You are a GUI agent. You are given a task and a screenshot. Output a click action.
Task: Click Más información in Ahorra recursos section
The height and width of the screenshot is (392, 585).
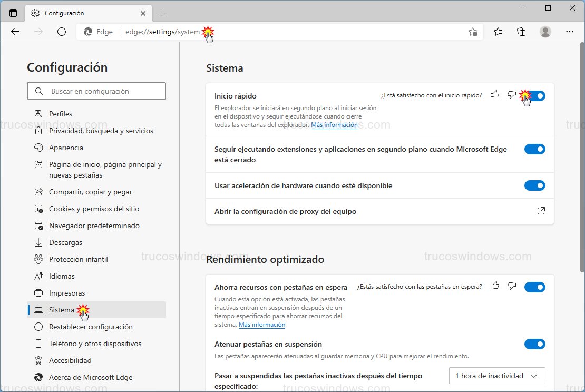pos(262,325)
